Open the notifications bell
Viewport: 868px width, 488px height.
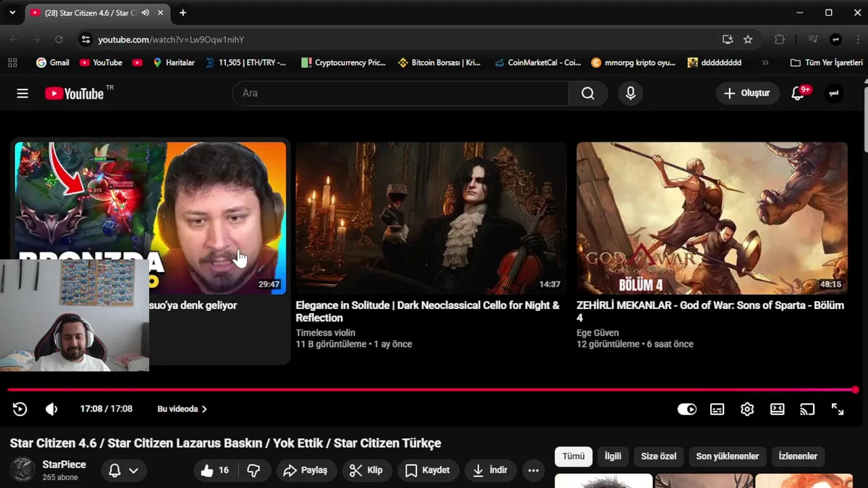[798, 94]
